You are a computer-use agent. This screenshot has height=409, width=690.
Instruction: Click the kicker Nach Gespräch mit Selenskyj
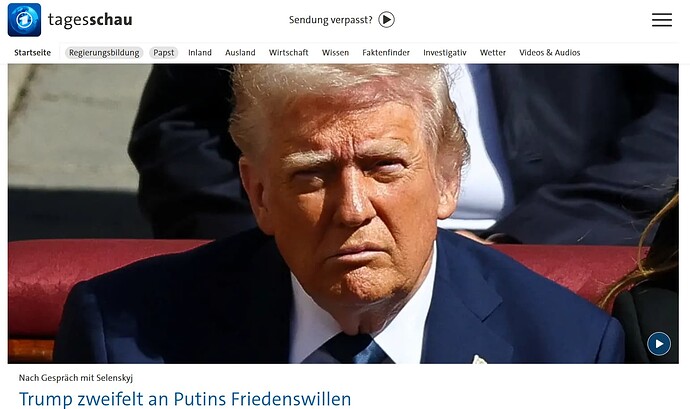(76, 378)
